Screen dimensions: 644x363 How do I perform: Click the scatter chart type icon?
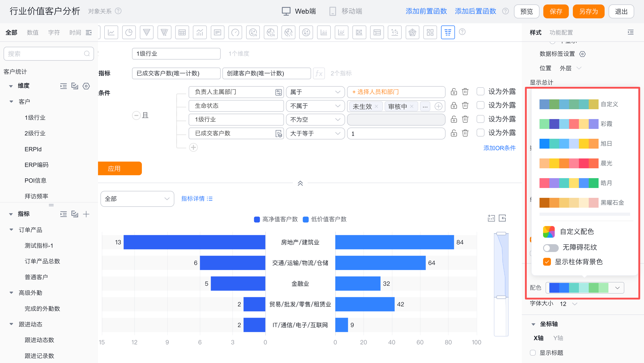(395, 32)
